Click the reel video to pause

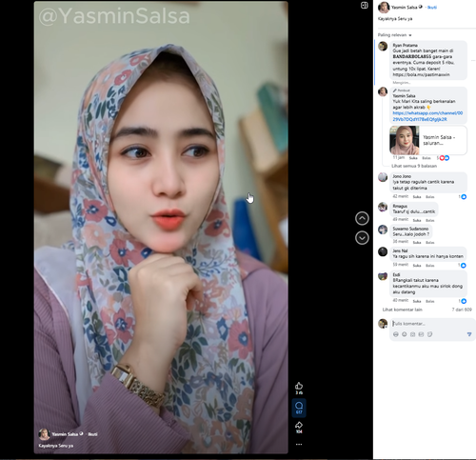(x=161, y=228)
